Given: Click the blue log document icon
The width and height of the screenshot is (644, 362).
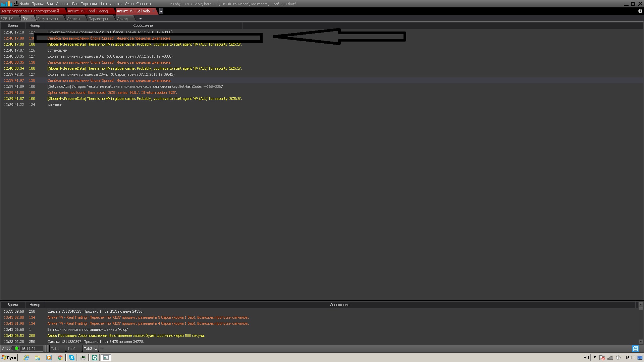Looking at the screenshot, I should pyautogui.click(x=635, y=349).
